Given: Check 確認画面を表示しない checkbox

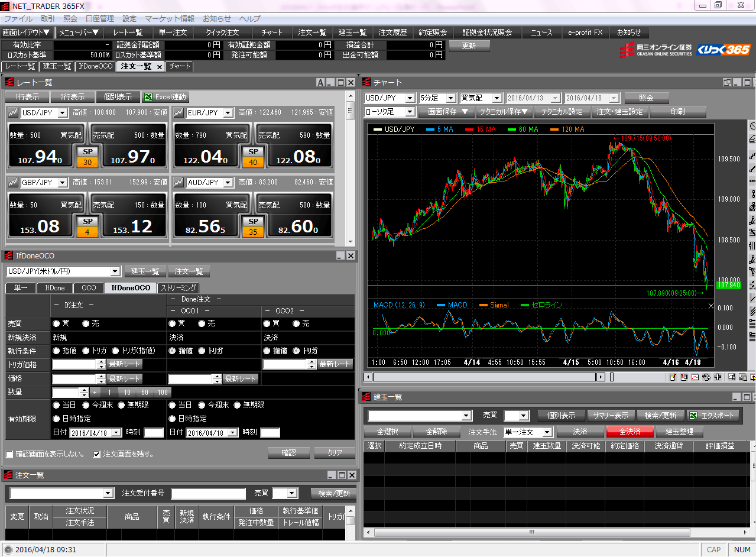Looking at the screenshot, I should click(x=9, y=455).
